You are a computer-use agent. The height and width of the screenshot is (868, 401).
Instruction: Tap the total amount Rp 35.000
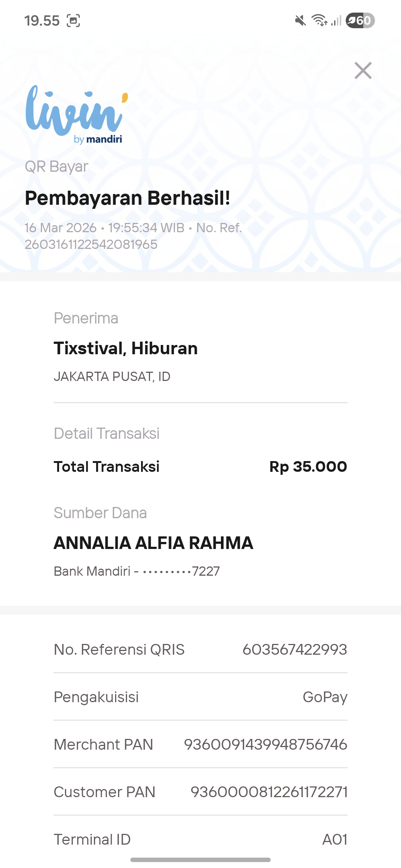(308, 467)
